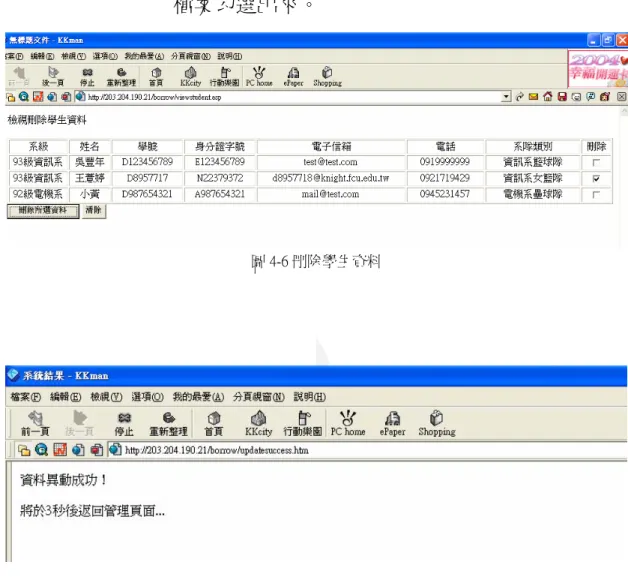Open 選項(O) menu in upper KKman window
Viewport: 628px width, 577px height.
105,56
